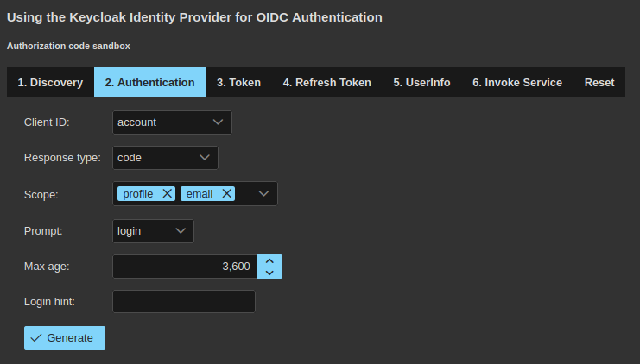Click the Generate button
640x364 pixels.
65,338
